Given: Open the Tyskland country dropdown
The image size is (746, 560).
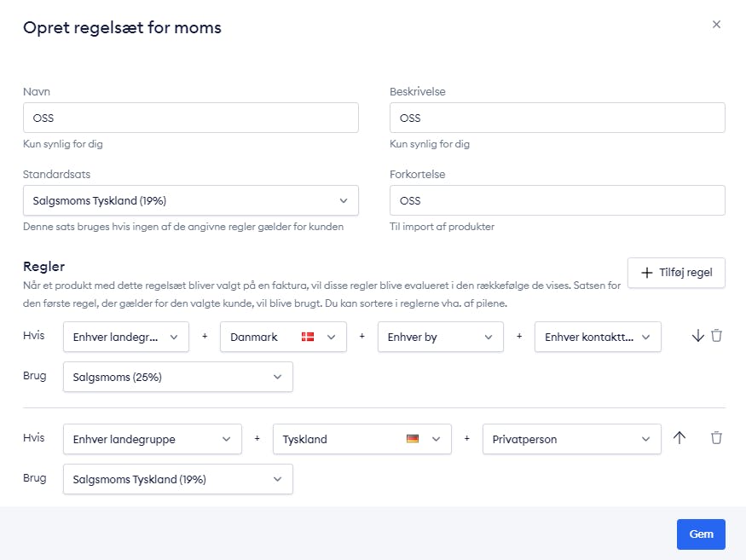Looking at the screenshot, I should [362, 439].
